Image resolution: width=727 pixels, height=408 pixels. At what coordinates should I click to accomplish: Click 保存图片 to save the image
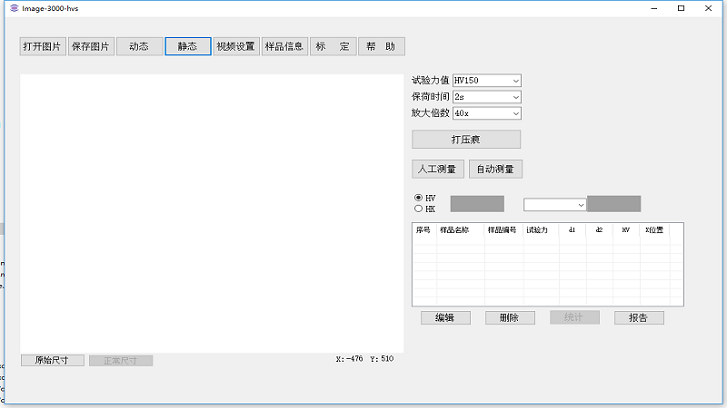91,46
